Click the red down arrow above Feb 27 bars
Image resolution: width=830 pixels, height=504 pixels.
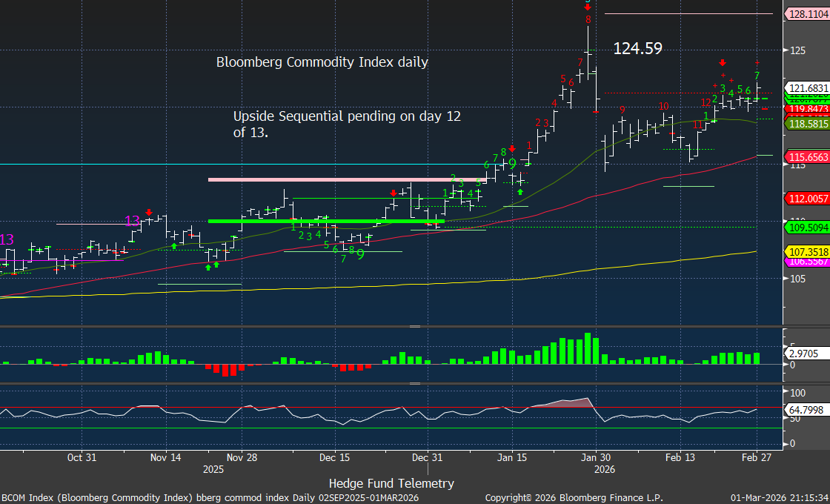coord(722,62)
